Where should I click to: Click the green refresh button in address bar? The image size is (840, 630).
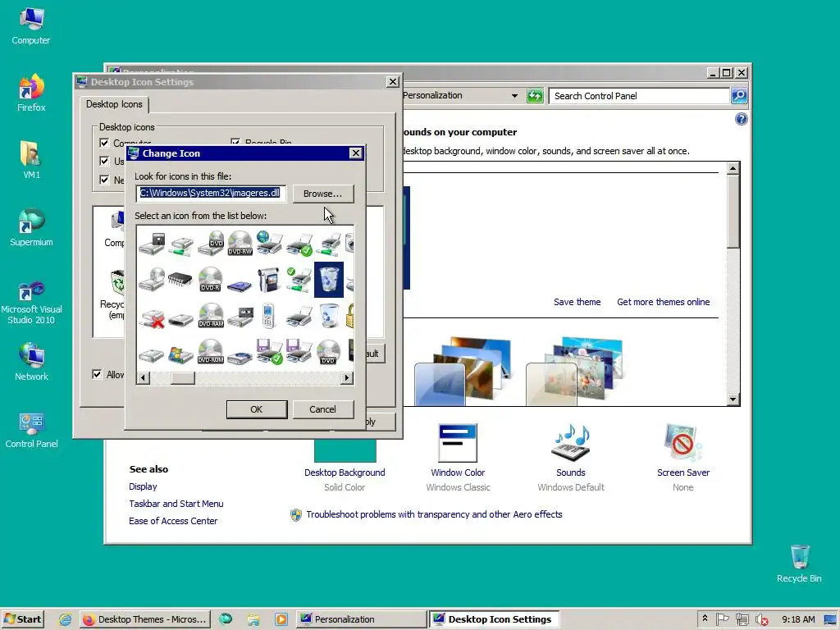(535, 96)
